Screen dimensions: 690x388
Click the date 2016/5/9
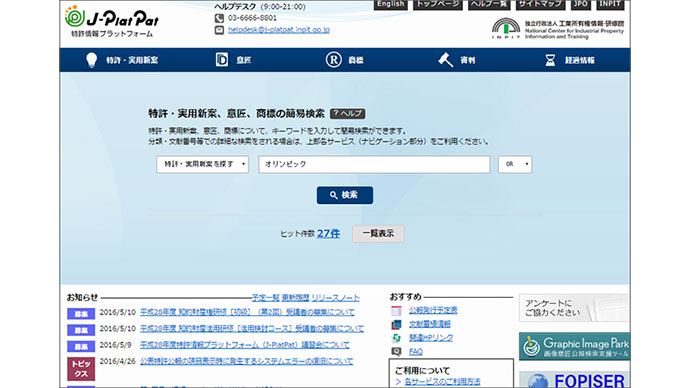pyautogui.click(x=116, y=345)
